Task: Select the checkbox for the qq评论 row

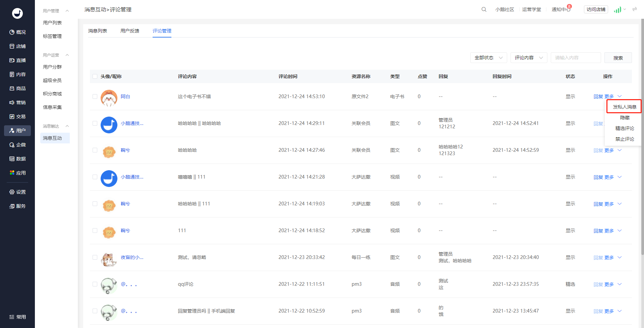Action: tap(95, 284)
